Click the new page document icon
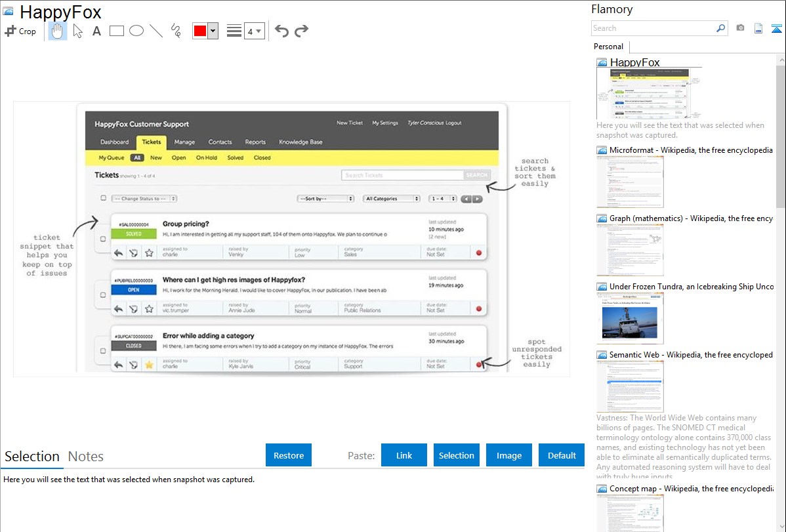The width and height of the screenshot is (786, 532). [x=758, y=28]
